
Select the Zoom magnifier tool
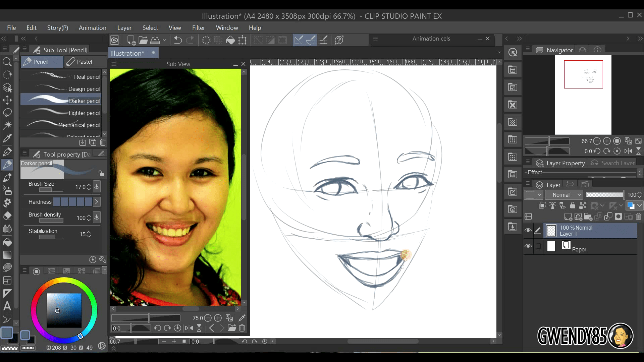coord(7,62)
